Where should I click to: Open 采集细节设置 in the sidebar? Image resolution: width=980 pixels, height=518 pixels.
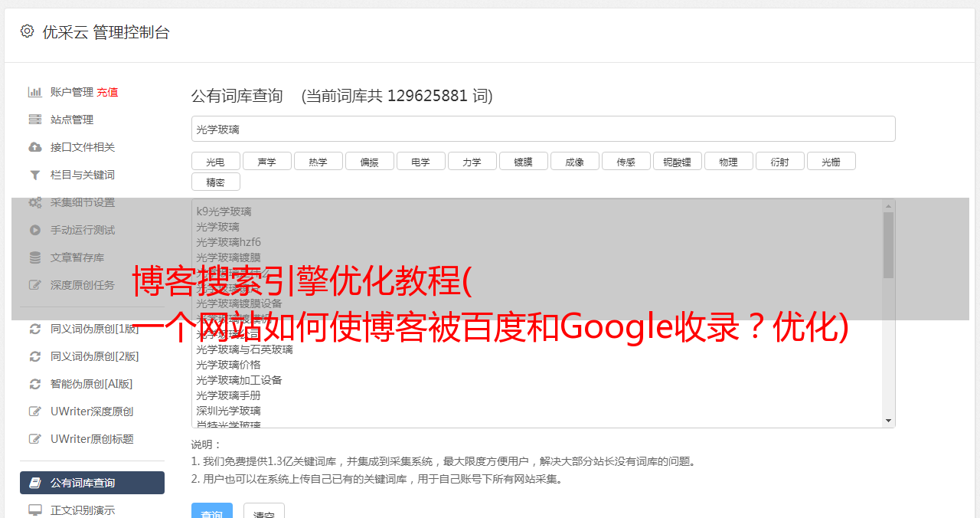tap(83, 202)
